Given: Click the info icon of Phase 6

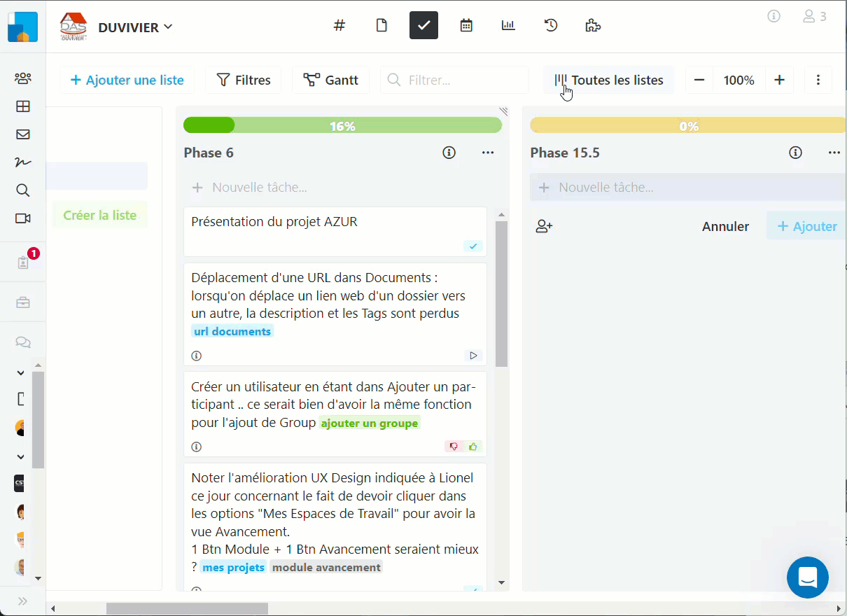Looking at the screenshot, I should point(449,153).
